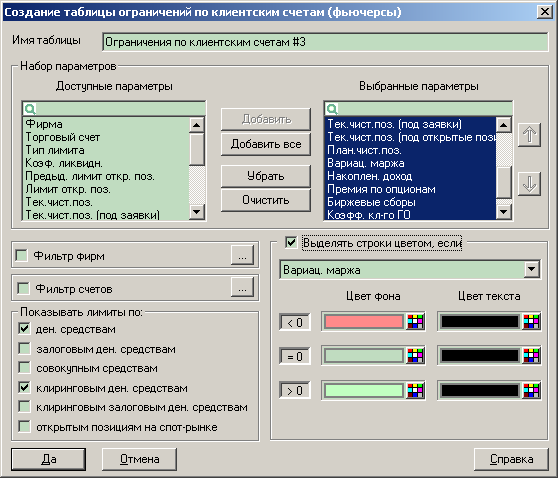Click search icon in selected parameters list
This screenshot has height=478, width=558.
point(332,109)
